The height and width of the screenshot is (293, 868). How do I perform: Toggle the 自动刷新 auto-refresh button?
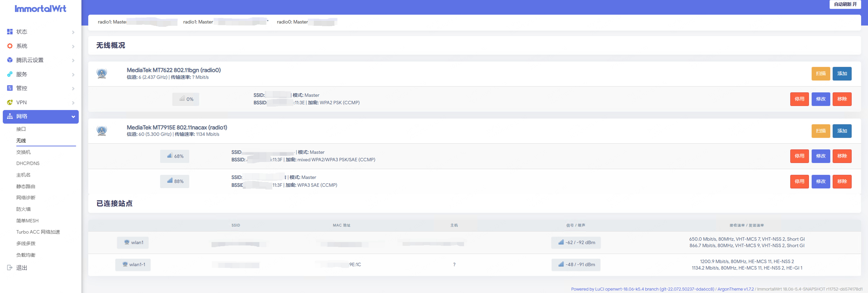(x=845, y=4)
